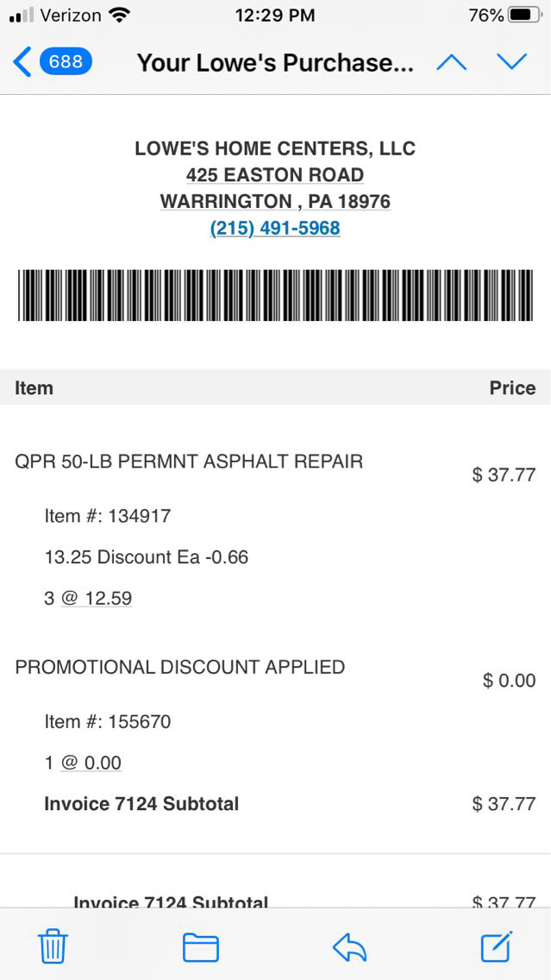The image size is (551, 980).
Task: Tap the 688 unread count badge
Action: [66, 62]
